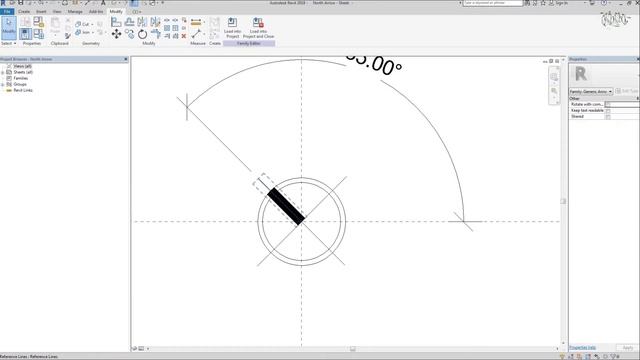
Task: Click the Save icon in the quick access toolbar
Action: coord(21,3)
